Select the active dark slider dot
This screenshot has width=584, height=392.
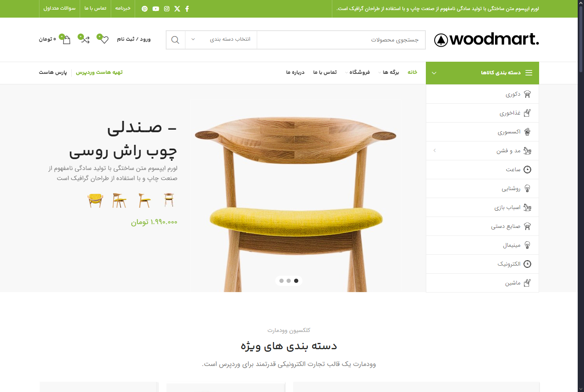coord(296,281)
